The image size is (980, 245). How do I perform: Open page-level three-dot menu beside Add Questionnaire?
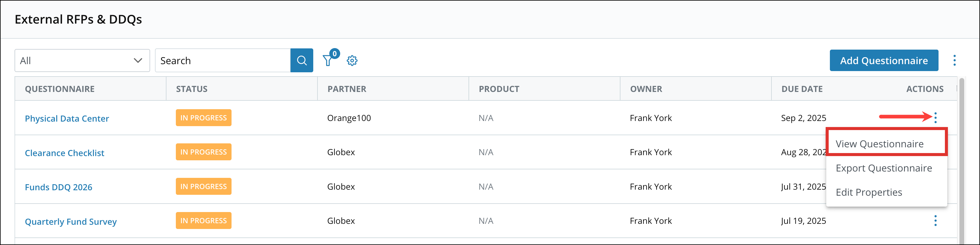(954, 60)
